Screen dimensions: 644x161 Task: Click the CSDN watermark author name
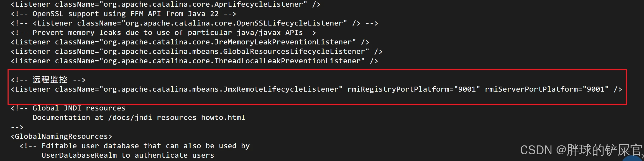[x=604, y=150]
